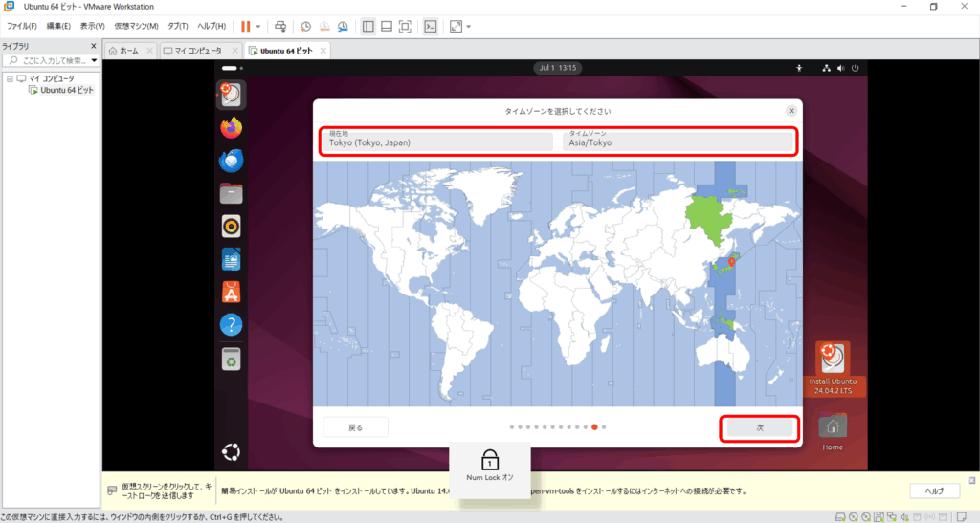
Task: Open Firefox from the Ubuntu dock
Action: point(231,127)
